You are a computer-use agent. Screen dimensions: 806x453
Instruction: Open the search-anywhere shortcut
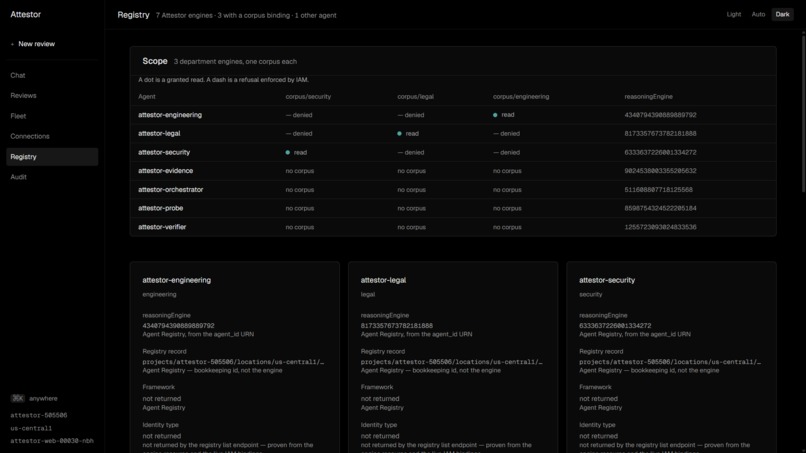[x=34, y=398]
